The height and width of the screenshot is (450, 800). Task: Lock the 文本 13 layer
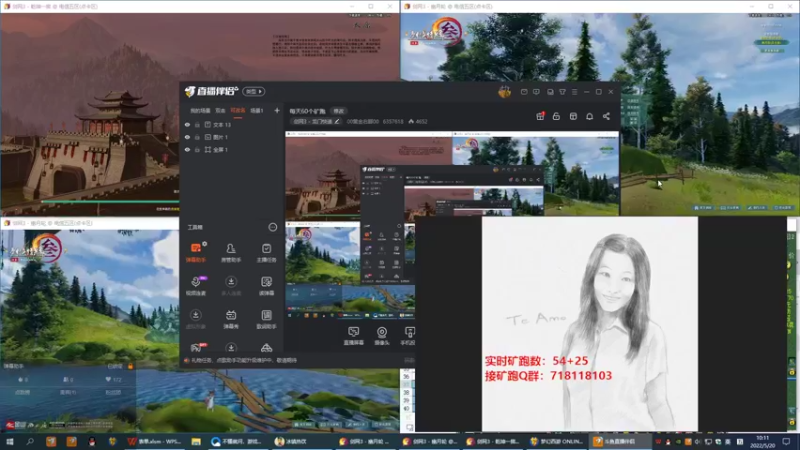[x=197, y=124]
